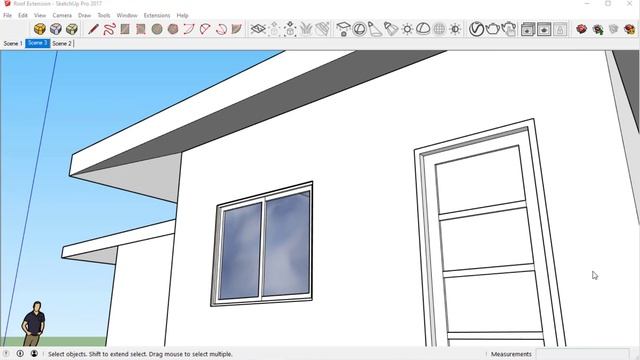Select the Freehand squiggle tool
The image size is (640, 360).
(x=109, y=29)
